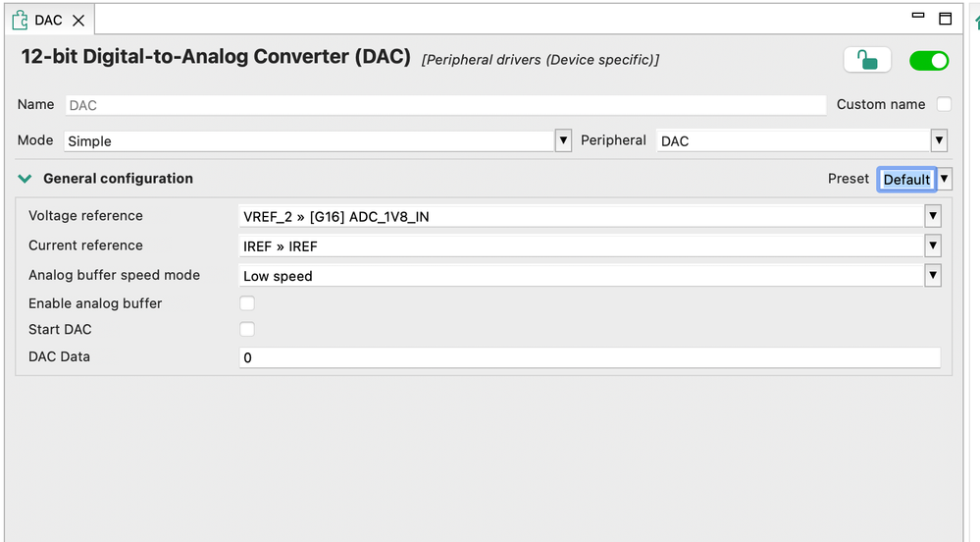This screenshot has width=980, height=542.
Task: Expand the Preset dropdown arrow
Action: point(944,179)
